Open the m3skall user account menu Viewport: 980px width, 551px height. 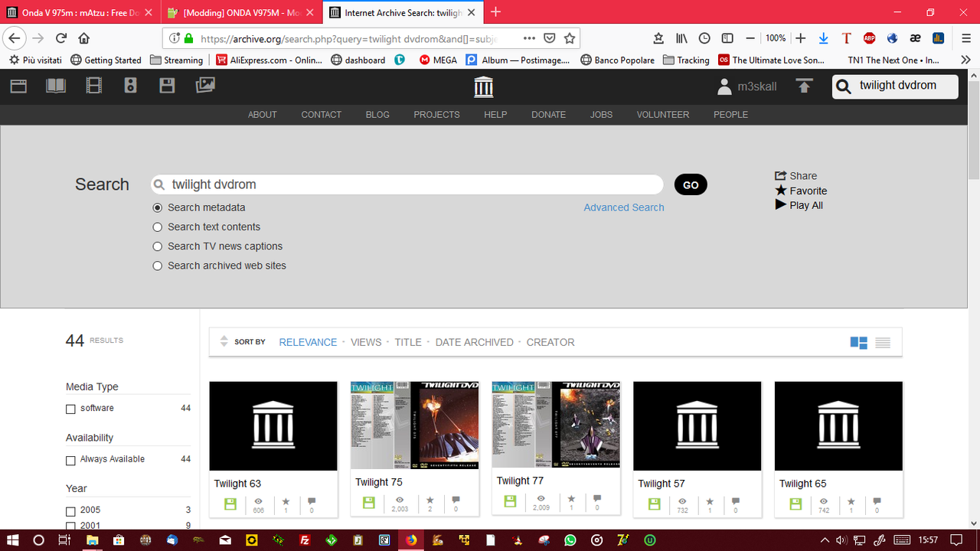tap(747, 86)
